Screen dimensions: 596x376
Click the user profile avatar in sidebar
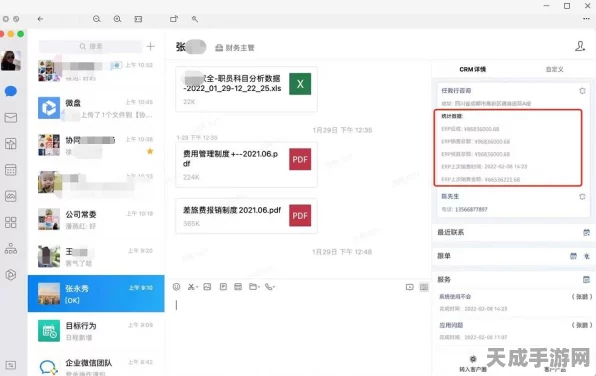[x=11, y=60]
